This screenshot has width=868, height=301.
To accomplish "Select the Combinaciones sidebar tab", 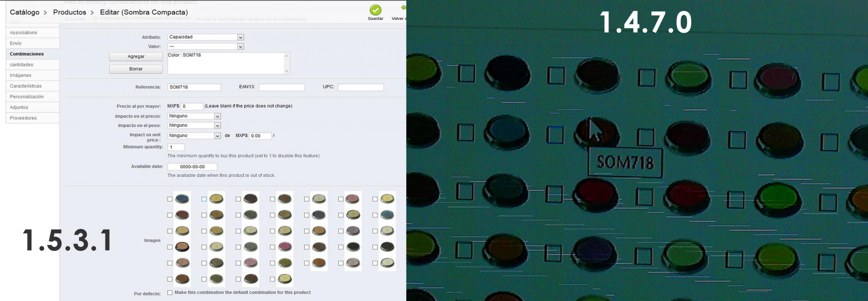I will [33, 54].
